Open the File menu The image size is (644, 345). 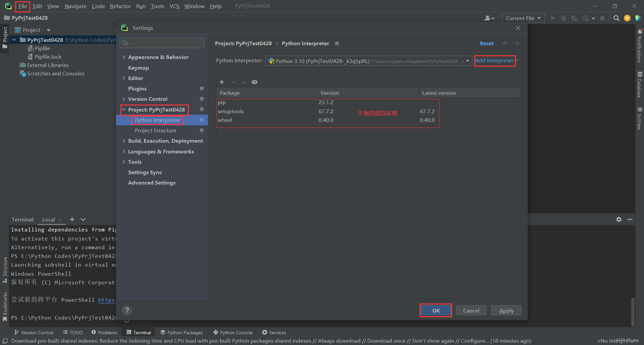pos(23,6)
